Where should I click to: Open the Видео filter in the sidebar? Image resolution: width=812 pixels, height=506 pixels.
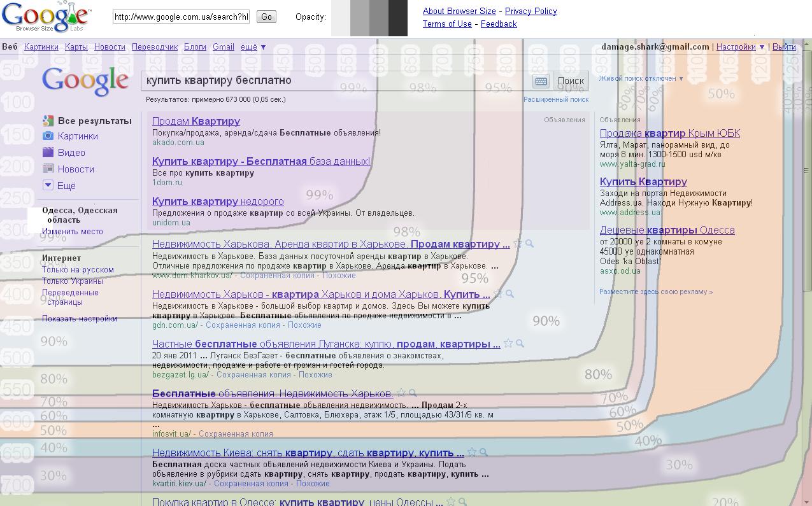(64, 153)
